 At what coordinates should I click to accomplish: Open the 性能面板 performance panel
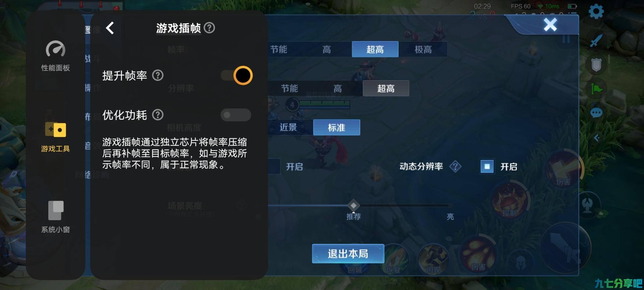point(55,56)
